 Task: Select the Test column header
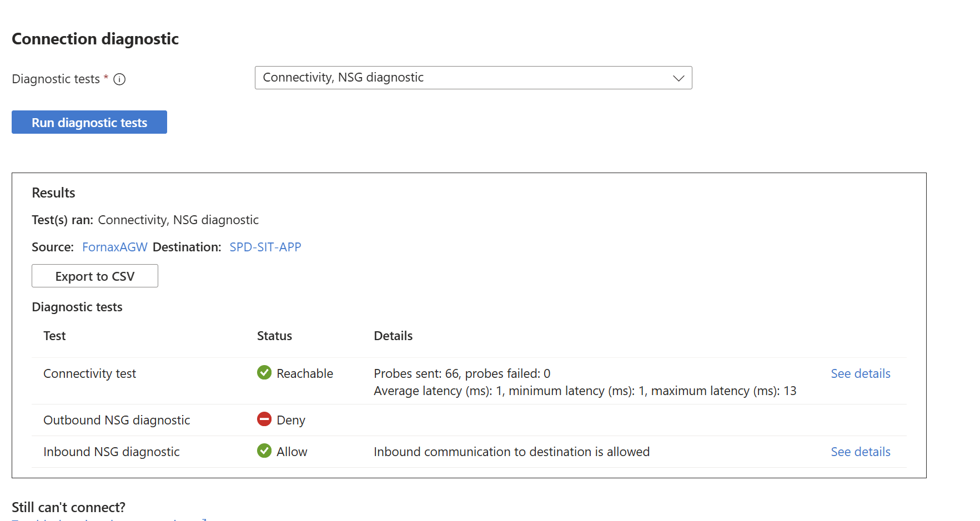(54, 336)
